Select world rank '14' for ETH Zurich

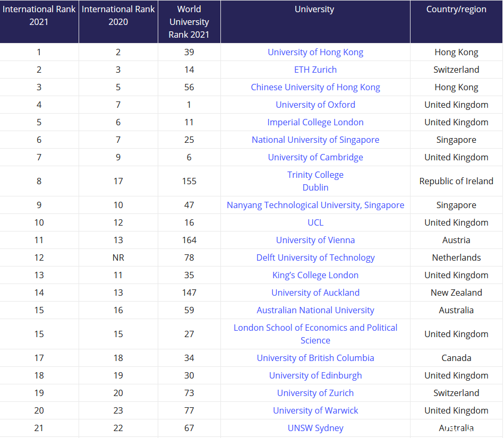coord(189,70)
